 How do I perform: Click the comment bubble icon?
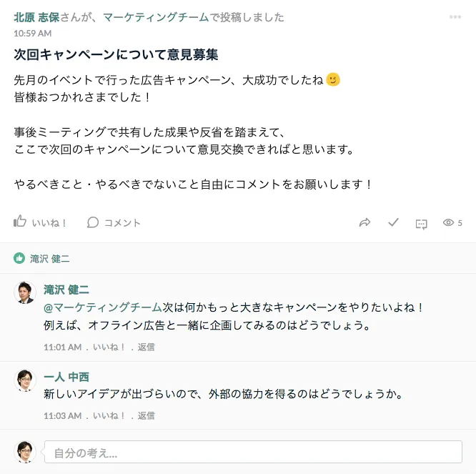coord(93,222)
